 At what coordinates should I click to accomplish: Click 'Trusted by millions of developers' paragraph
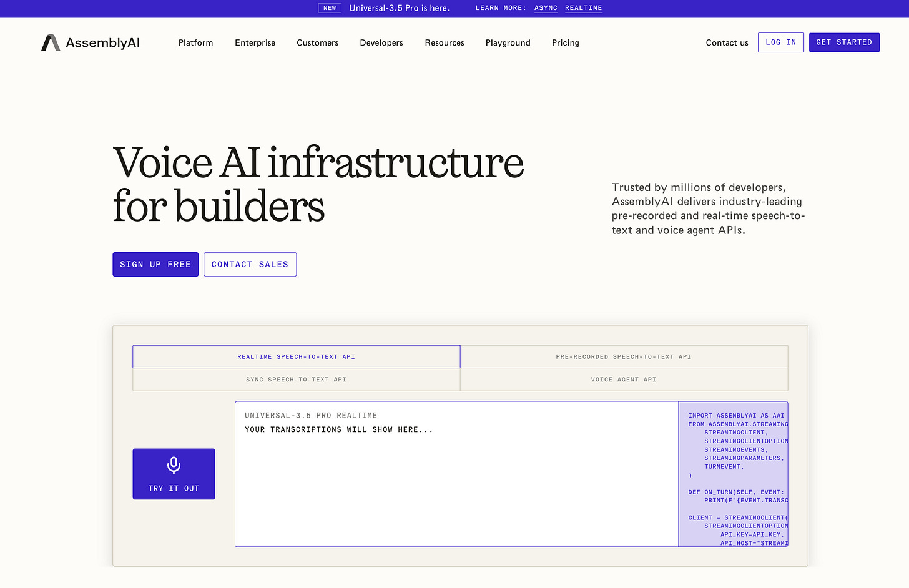pyautogui.click(x=709, y=208)
